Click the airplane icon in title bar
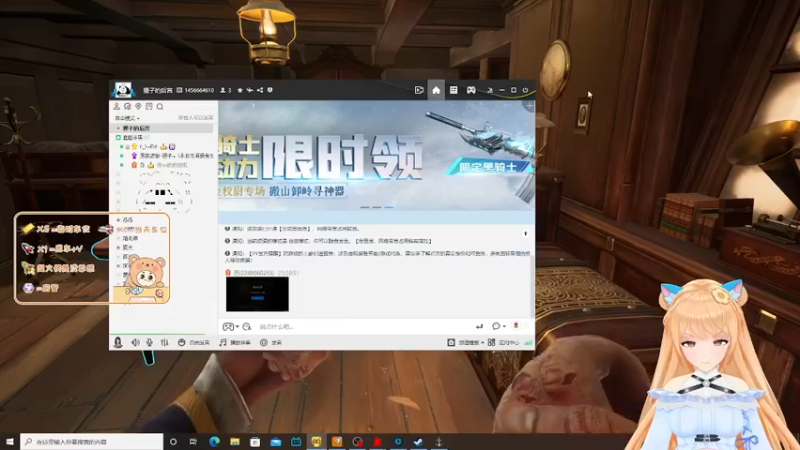 click(x=250, y=90)
